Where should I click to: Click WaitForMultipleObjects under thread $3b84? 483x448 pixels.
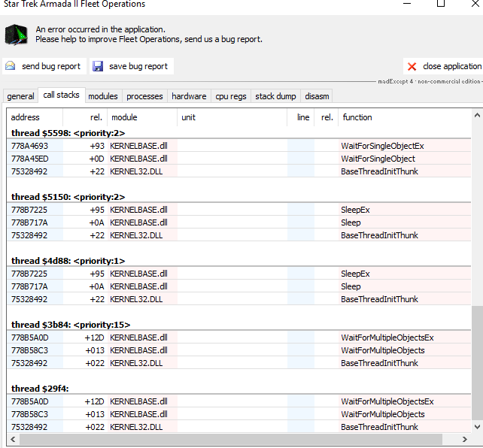click(383, 350)
